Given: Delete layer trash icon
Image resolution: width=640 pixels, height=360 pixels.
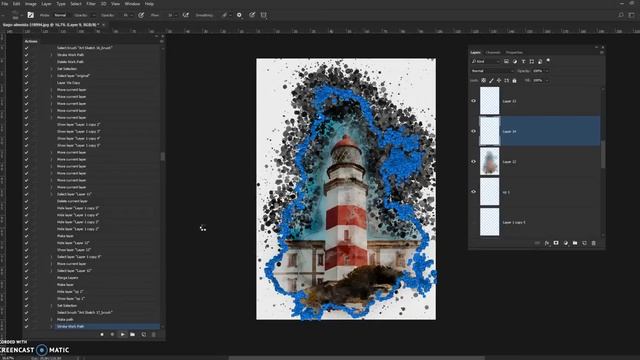Looking at the screenshot, I should pyautogui.click(x=593, y=243).
